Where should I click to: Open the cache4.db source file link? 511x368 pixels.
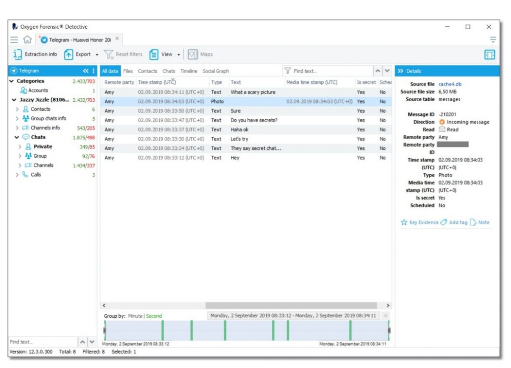450,84
